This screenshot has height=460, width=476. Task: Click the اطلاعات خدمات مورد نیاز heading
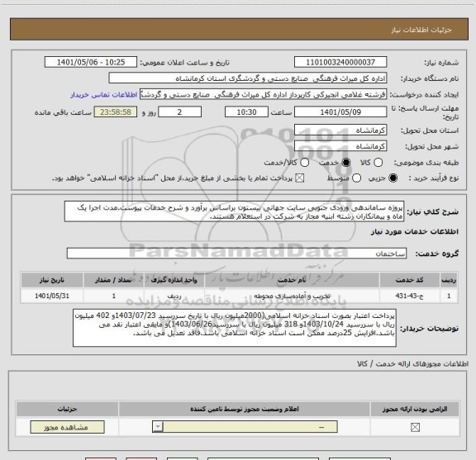tap(415, 231)
